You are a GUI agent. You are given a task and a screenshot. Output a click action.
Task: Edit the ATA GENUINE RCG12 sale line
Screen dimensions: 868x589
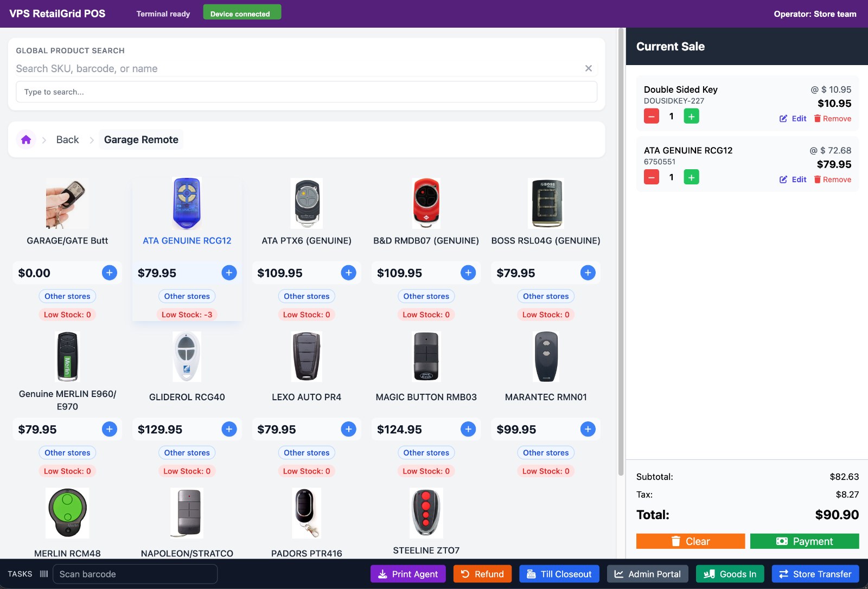click(793, 180)
